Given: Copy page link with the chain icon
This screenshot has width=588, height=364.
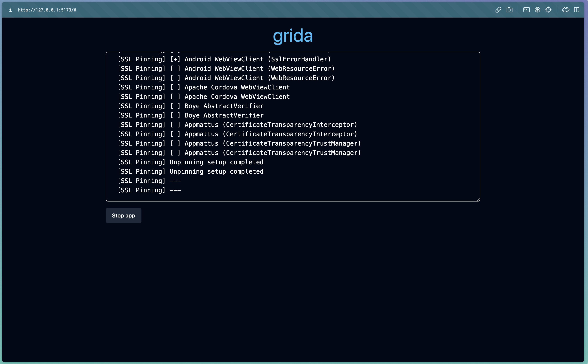Looking at the screenshot, I should pos(498,10).
